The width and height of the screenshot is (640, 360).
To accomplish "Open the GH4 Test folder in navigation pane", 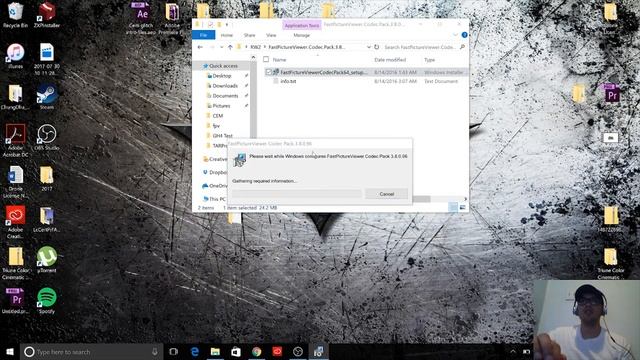I will (x=222, y=136).
